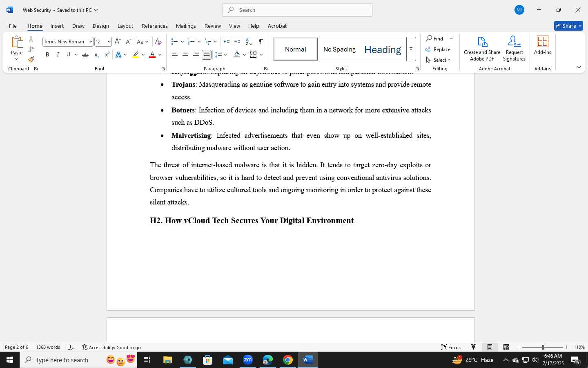Image resolution: width=588 pixels, height=368 pixels.
Task: Open Focus mode from status bar
Action: click(x=451, y=347)
